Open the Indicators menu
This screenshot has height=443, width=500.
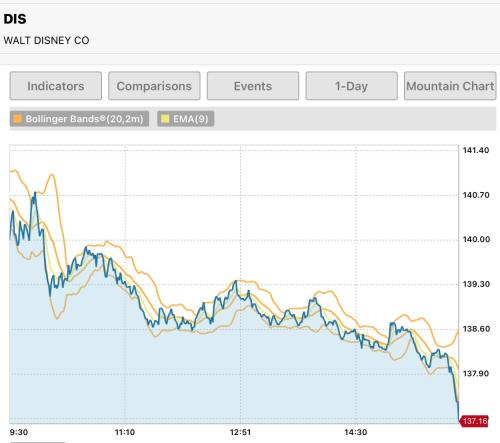point(56,86)
